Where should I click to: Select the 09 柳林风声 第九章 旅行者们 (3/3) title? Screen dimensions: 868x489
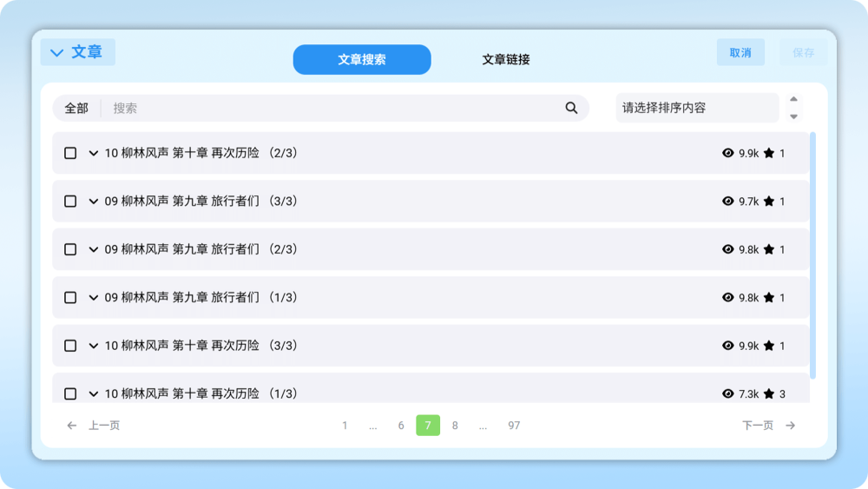click(x=201, y=201)
